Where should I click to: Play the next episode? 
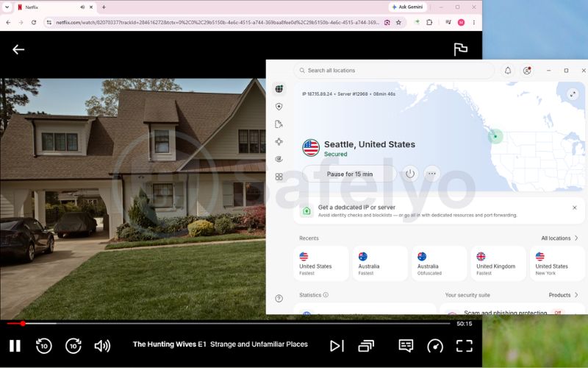pyautogui.click(x=337, y=345)
